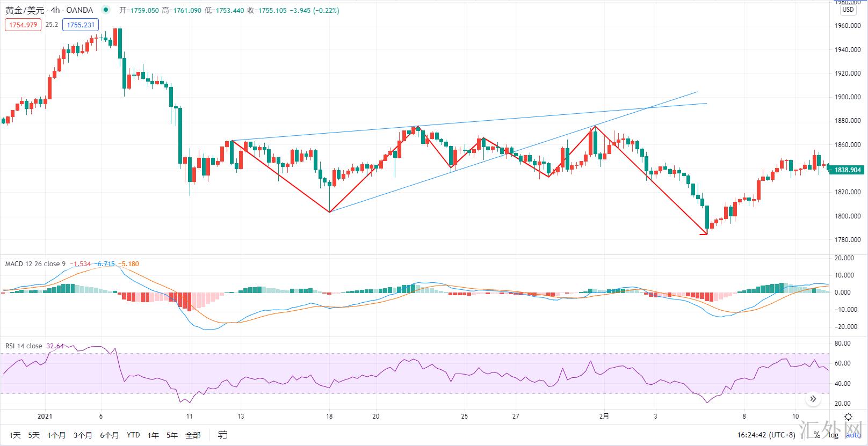Image resolution: width=868 pixels, height=446 pixels.
Task: Select the 1天 time range
Action: (x=15, y=435)
